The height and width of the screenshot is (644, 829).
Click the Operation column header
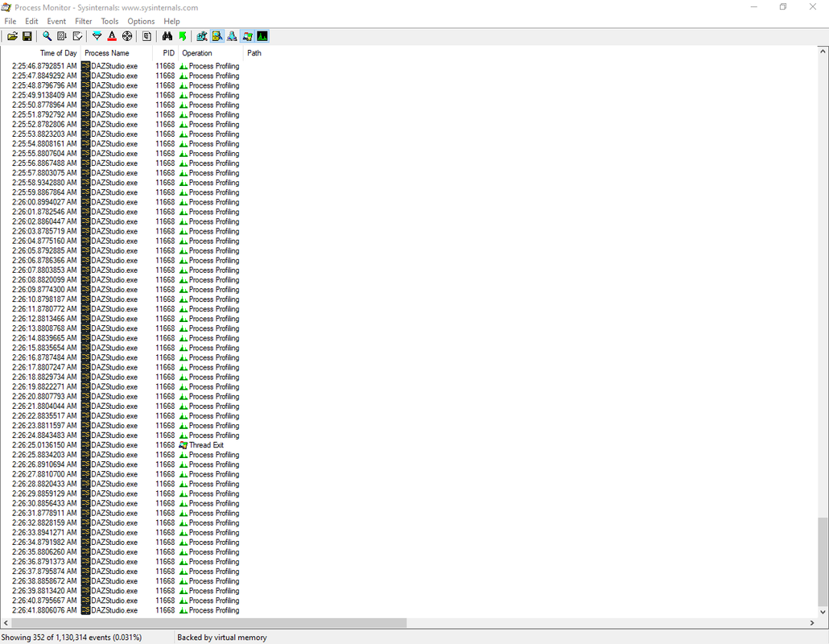pyautogui.click(x=210, y=53)
